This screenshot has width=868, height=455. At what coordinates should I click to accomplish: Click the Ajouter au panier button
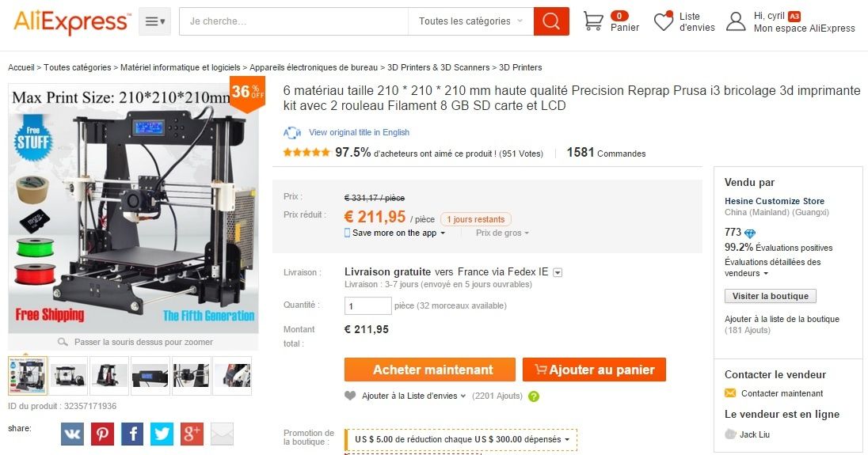594,370
